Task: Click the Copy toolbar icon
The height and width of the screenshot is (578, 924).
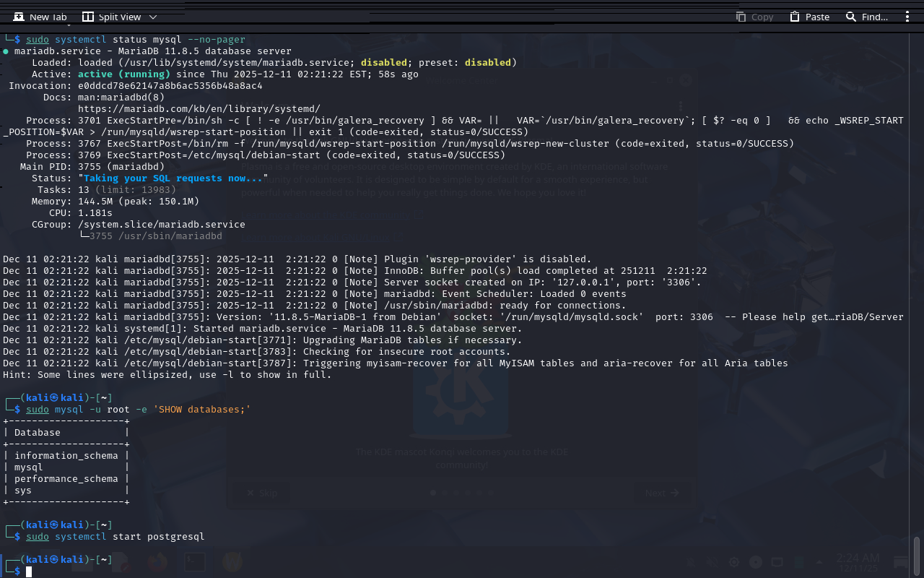Action: [x=754, y=17]
